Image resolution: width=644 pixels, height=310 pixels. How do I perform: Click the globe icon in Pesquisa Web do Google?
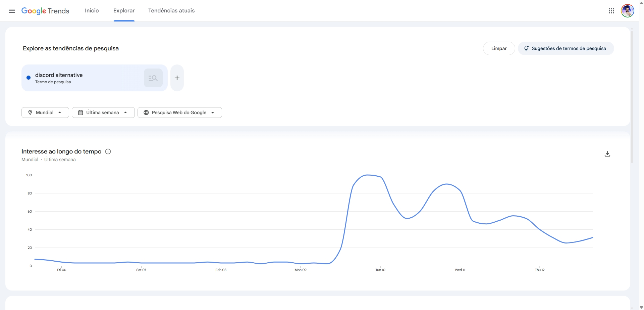click(146, 112)
